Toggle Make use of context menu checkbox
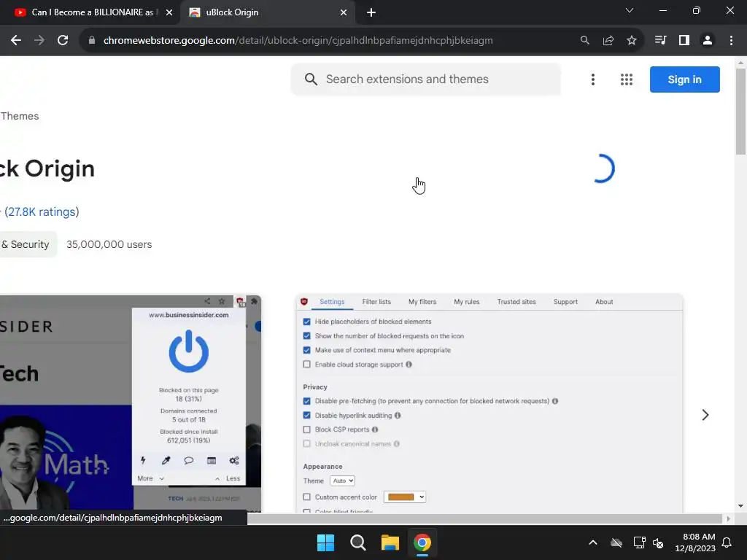This screenshot has height=560, width=747. pyautogui.click(x=307, y=350)
